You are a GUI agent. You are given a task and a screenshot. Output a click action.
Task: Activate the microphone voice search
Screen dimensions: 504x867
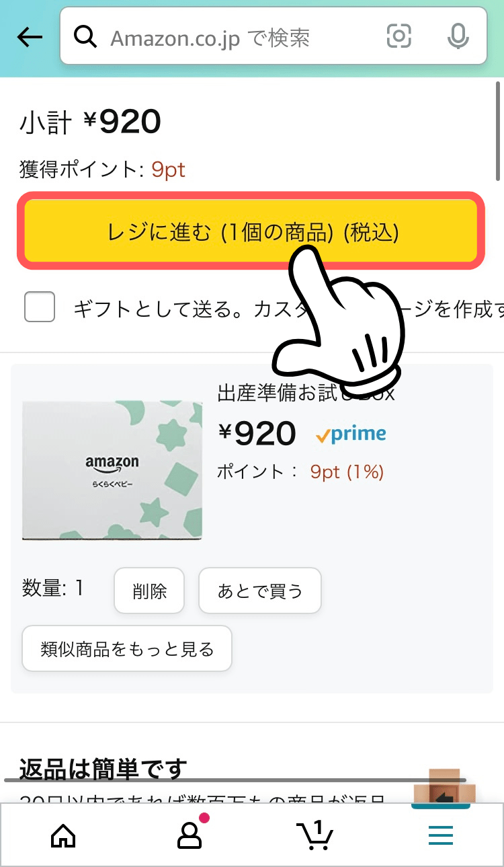[458, 36]
